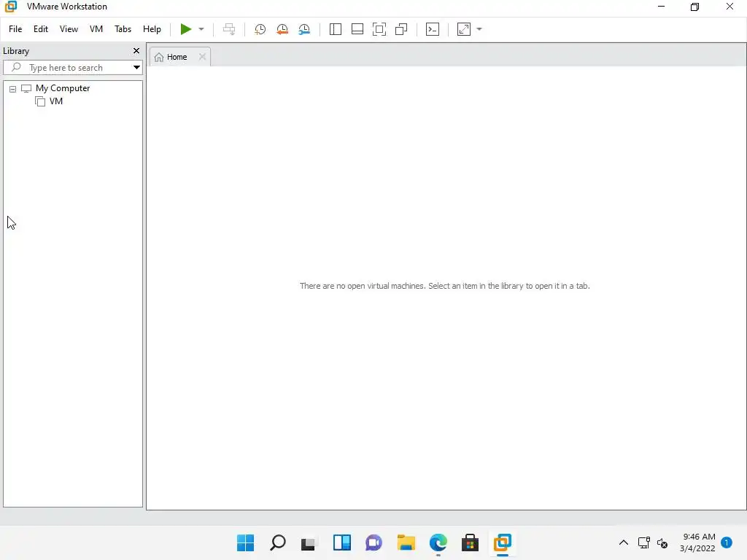Click the VMware Workstation taskbar icon
The height and width of the screenshot is (560, 747).
click(x=503, y=542)
